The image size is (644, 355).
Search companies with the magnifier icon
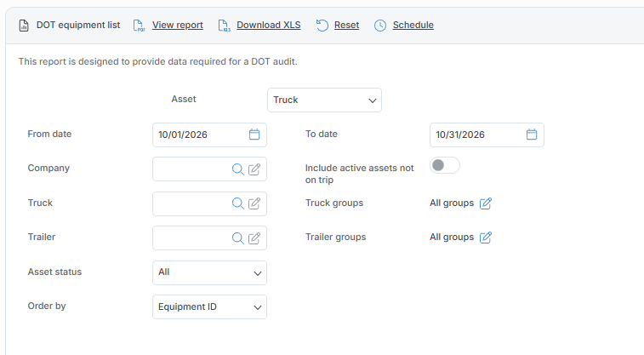pos(238,169)
